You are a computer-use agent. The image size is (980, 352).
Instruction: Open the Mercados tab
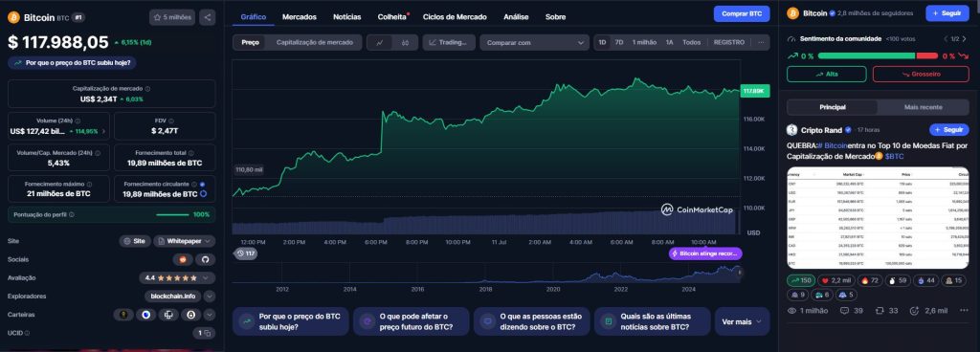coord(300,17)
